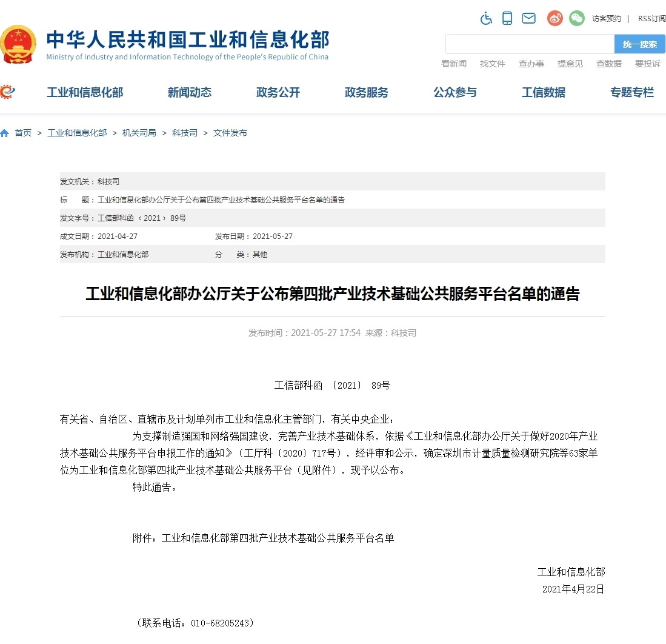The width and height of the screenshot is (666, 644).
Task: Click the home icon in breadcrumb
Action: pyautogui.click(x=5, y=133)
